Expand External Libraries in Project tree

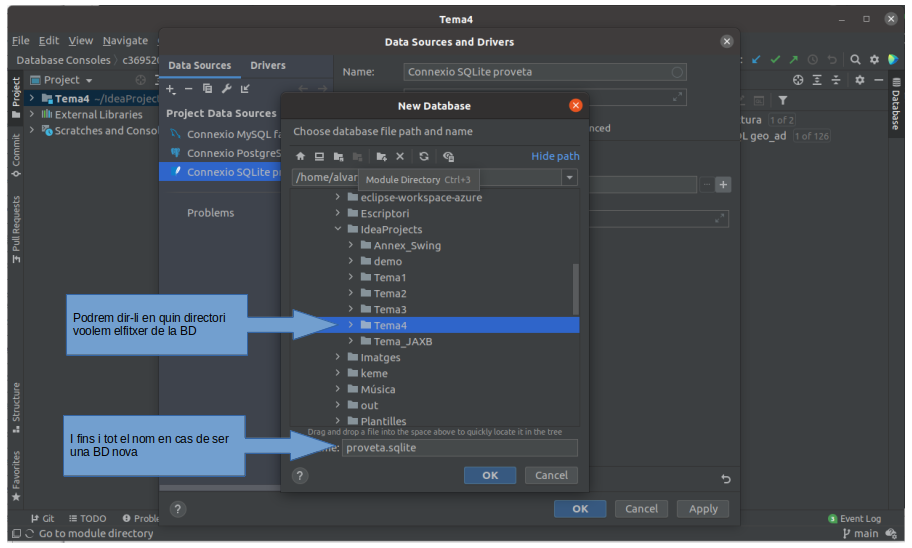pyautogui.click(x=32, y=114)
